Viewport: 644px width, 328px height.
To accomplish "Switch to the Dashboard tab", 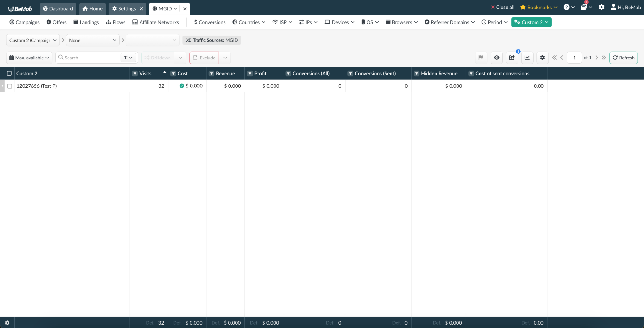I will (58, 8).
